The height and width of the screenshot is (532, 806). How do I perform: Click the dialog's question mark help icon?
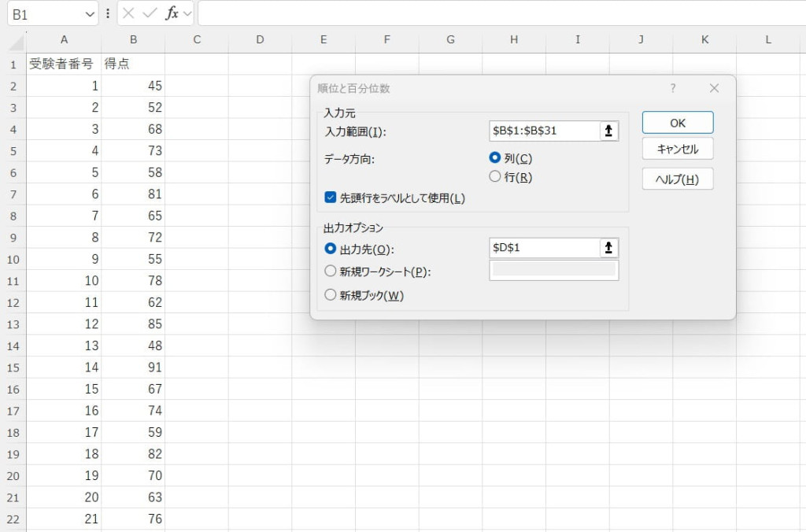point(673,88)
